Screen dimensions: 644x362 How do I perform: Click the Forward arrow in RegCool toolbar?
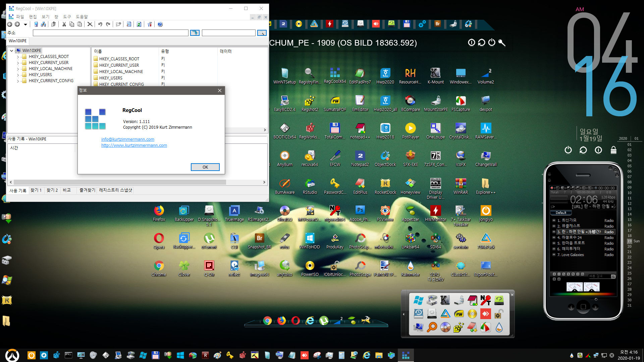point(17,24)
